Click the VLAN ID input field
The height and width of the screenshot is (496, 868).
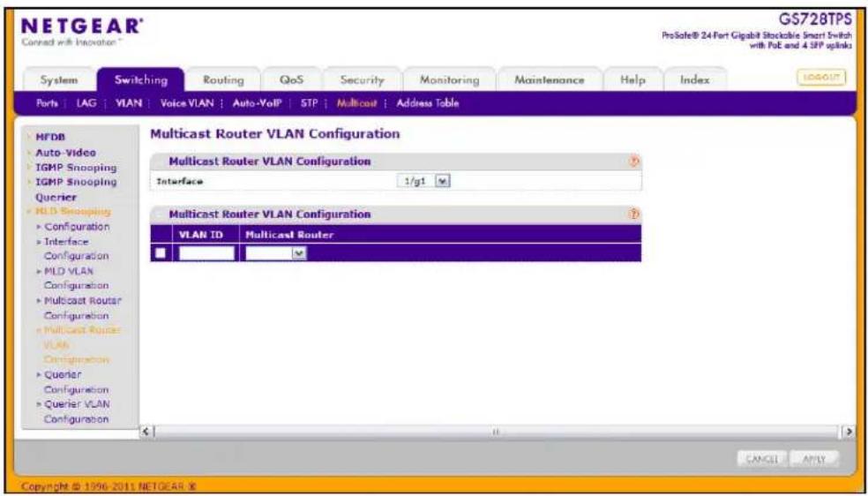click(x=206, y=253)
